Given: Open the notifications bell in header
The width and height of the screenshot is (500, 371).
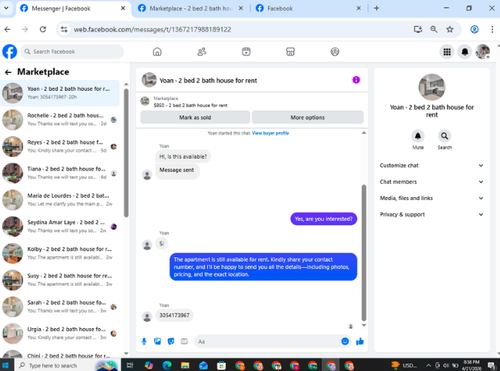Looking at the screenshot, I should (465, 52).
